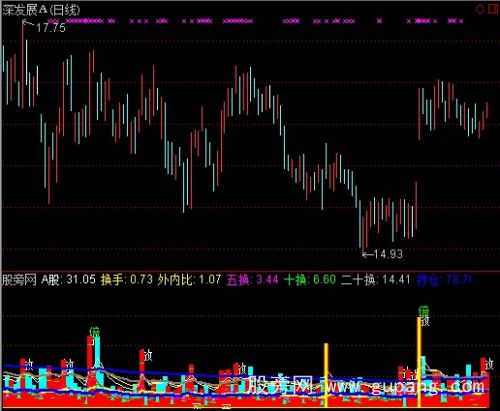The width and height of the screenshot is (500, 411).
Task: Click the candle marked with the 17.75 high
Action: 23,64
